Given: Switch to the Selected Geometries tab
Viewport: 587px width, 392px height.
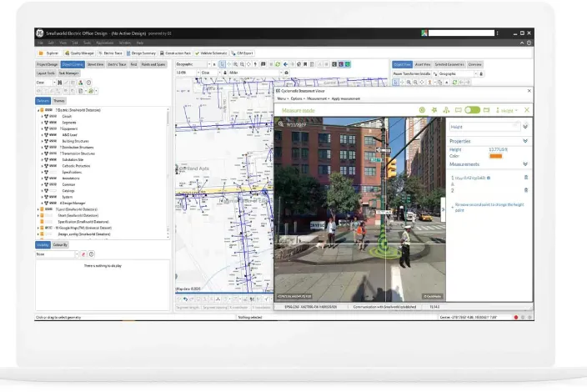Looking at the screenshot, I should pyautogui.click(x=449, y=64).
